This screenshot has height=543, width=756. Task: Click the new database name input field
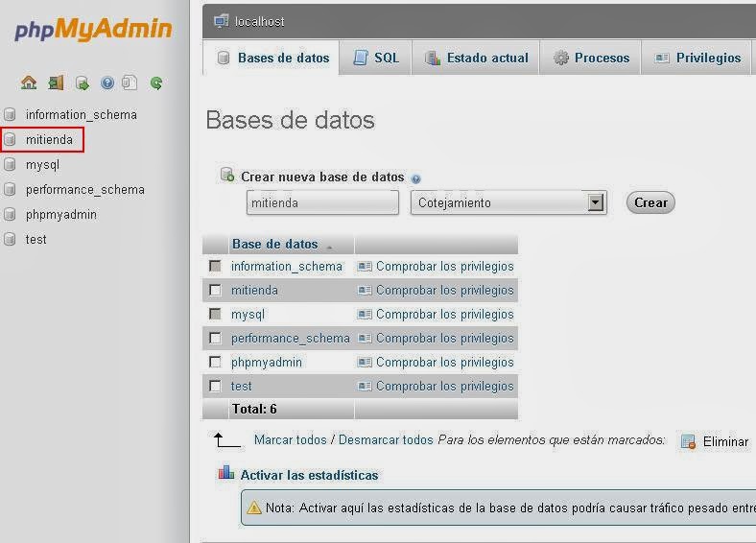(x=322, y=202)
